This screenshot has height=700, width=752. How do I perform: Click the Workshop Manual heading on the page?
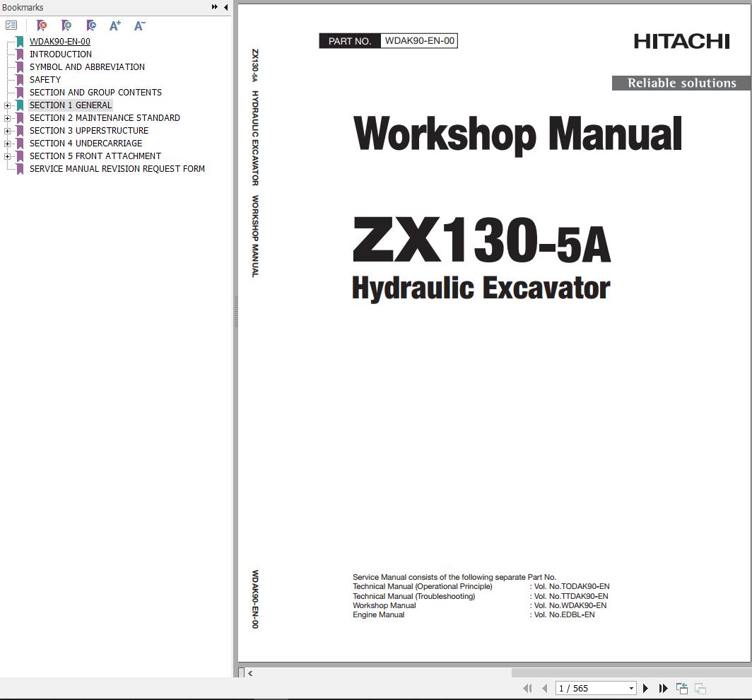[x=517, y=134]
